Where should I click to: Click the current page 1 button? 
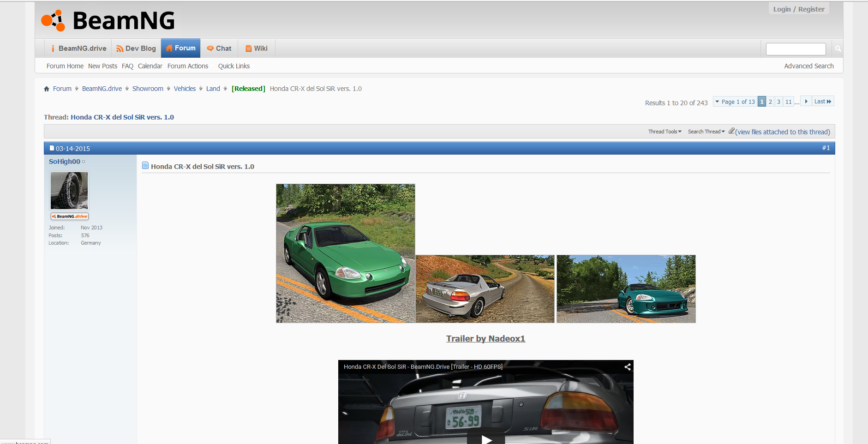tap(762, 102)
